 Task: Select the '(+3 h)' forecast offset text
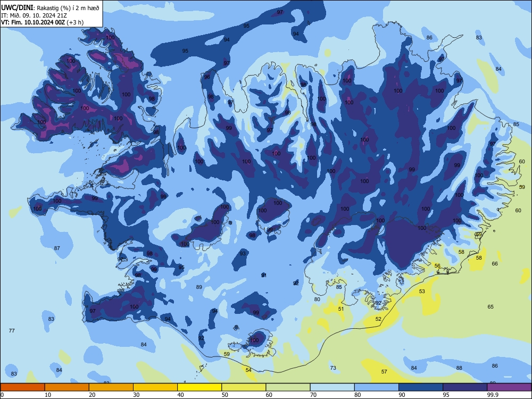tap(75, 22)
